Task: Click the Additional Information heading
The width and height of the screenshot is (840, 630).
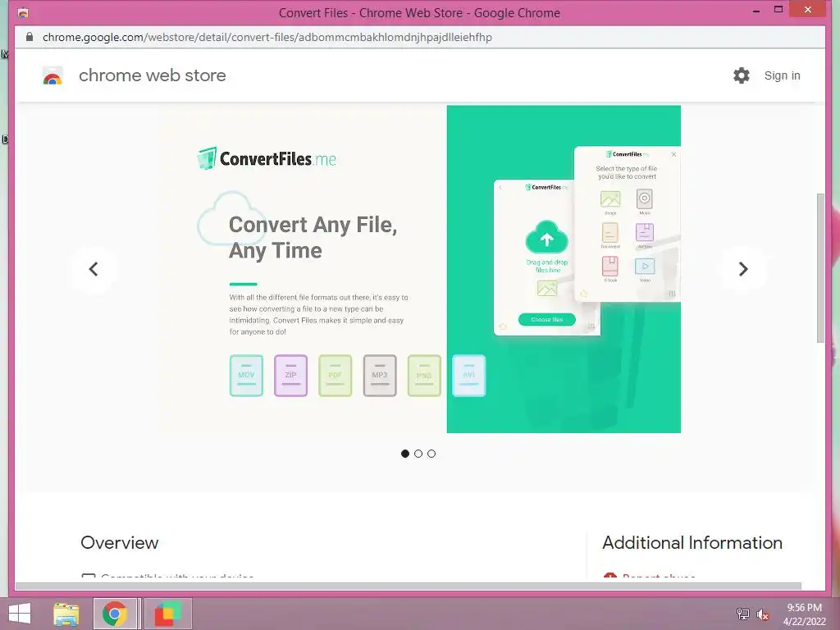Action: click(692, 543)
